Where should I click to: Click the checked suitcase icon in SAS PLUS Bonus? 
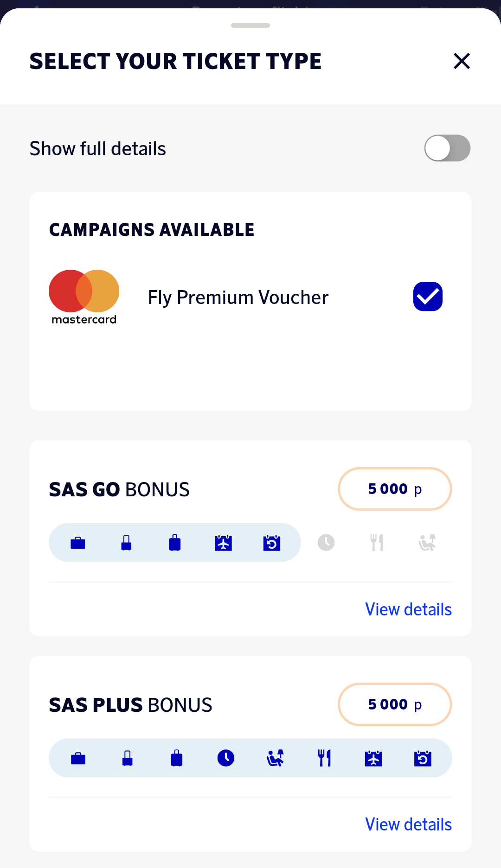point(177,758)
